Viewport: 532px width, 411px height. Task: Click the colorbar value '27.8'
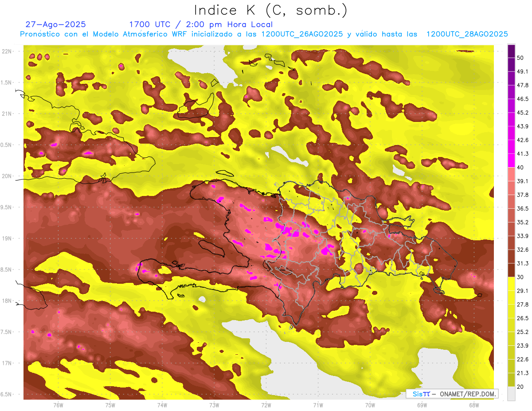pyautogui.click(x=523, y=305)
